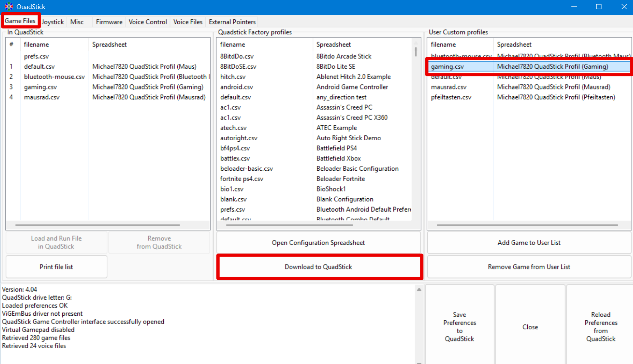Select mausrad.csv in the In QuadStick list

point(42,97)
